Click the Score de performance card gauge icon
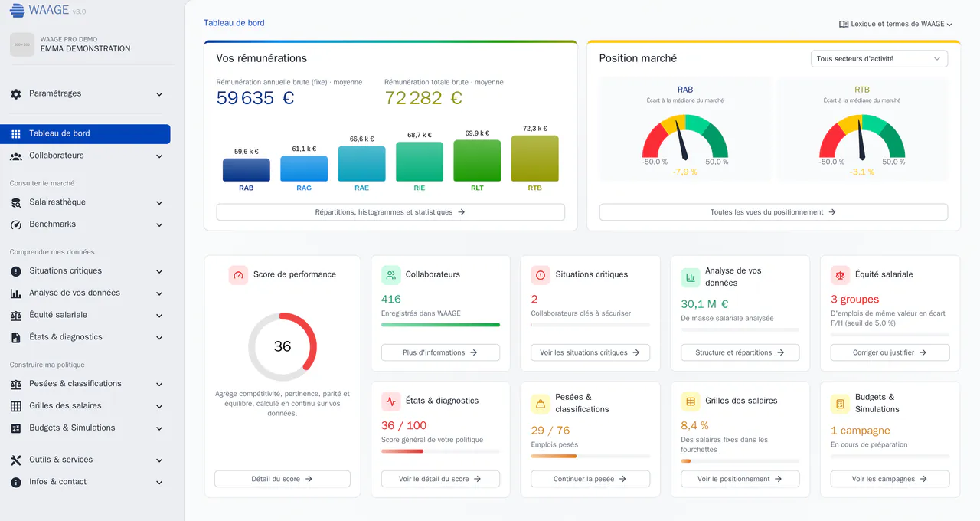This screenshot has width=980, height=521. tap(238, 275)
